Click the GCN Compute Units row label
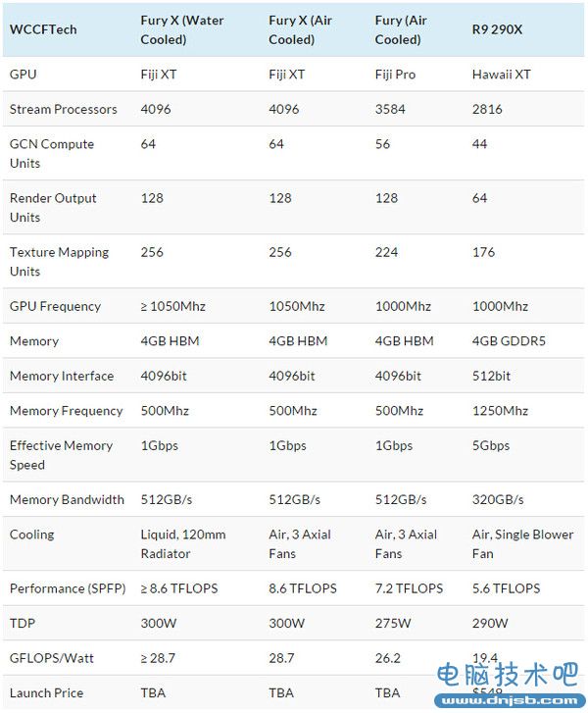 [x=52, y=153]
